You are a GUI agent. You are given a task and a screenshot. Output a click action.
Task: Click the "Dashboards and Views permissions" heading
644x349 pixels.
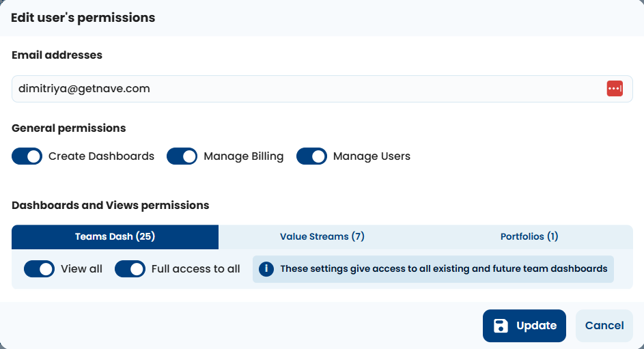[x=111, y=205]
